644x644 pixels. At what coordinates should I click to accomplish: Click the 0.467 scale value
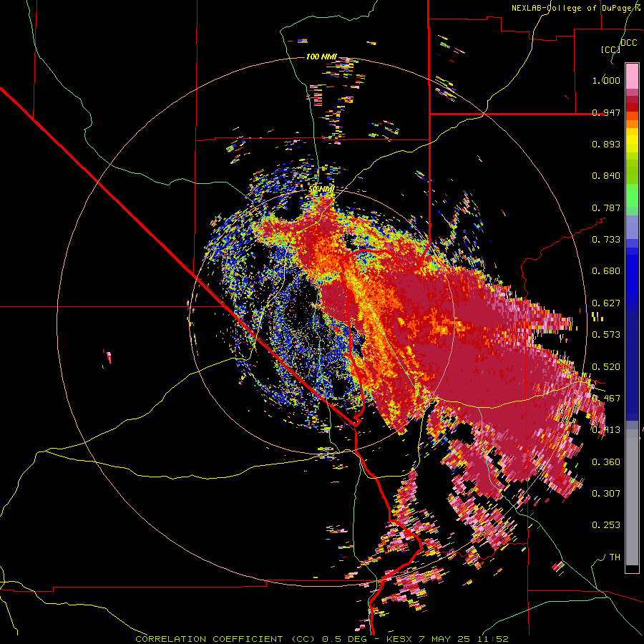click(x=606, y=399)
